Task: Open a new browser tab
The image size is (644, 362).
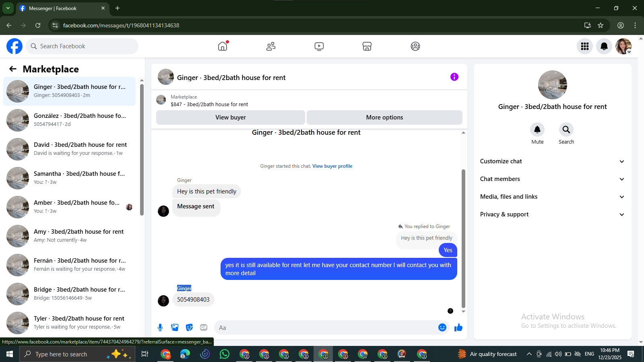Action: click(118, 8)
